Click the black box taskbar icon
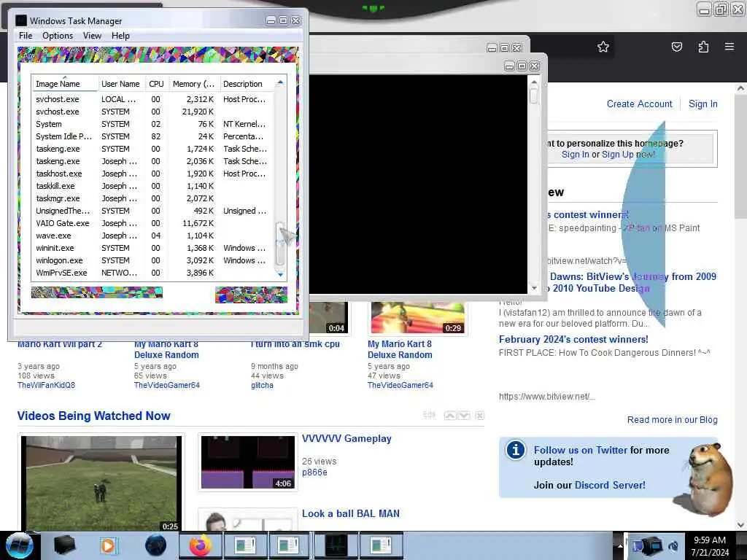The width and height of the screenshot is (747, 560). 65,545
